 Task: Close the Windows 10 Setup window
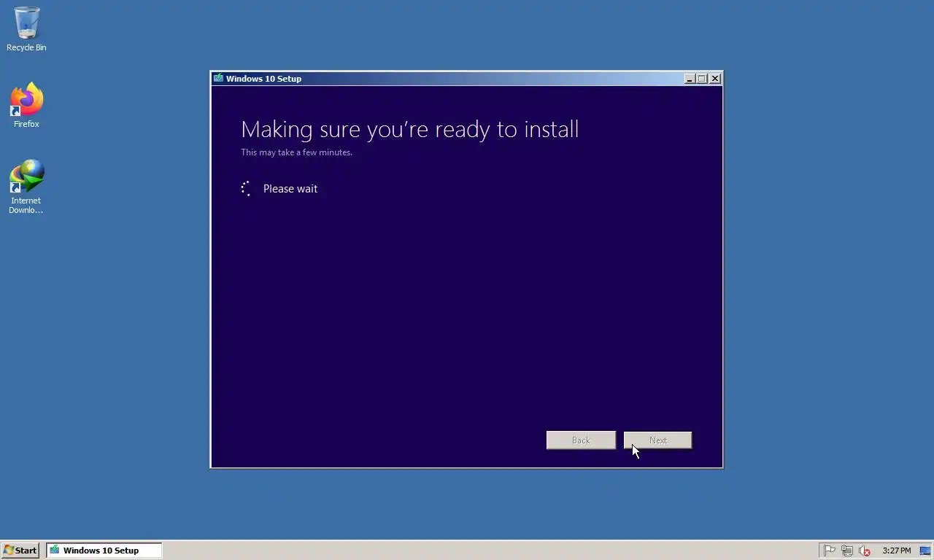tap(715, 79)
